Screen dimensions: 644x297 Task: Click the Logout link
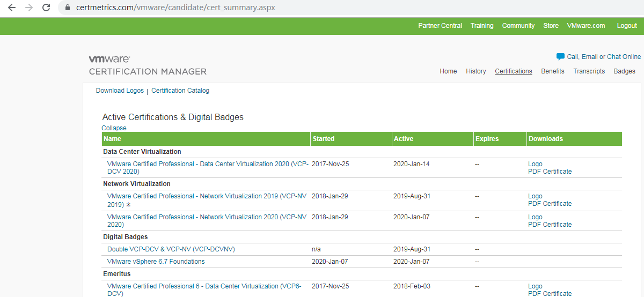(627, 26)
